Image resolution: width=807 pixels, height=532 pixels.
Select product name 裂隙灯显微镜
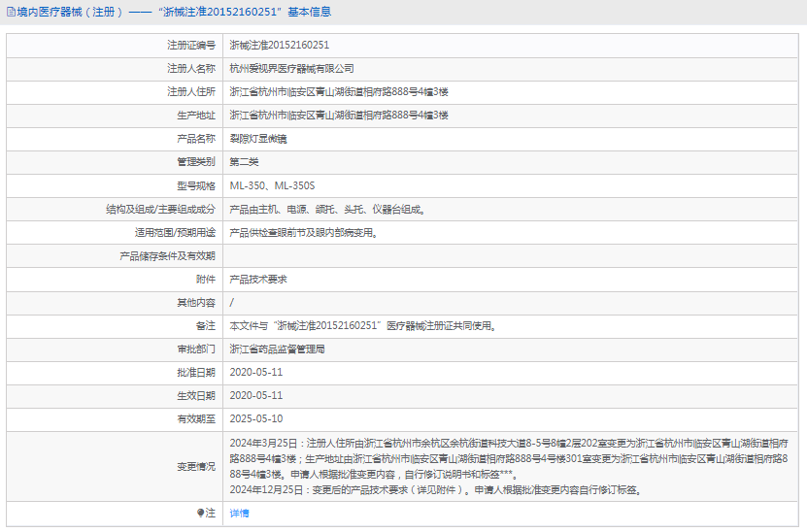[x=258, y=139]
